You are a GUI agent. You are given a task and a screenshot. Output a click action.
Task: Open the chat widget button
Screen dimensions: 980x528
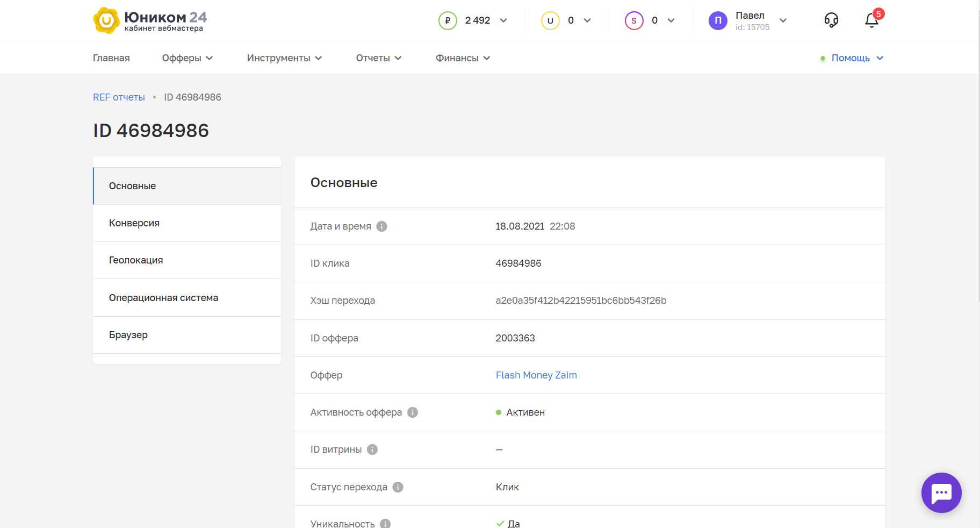[x=941, y=493]
